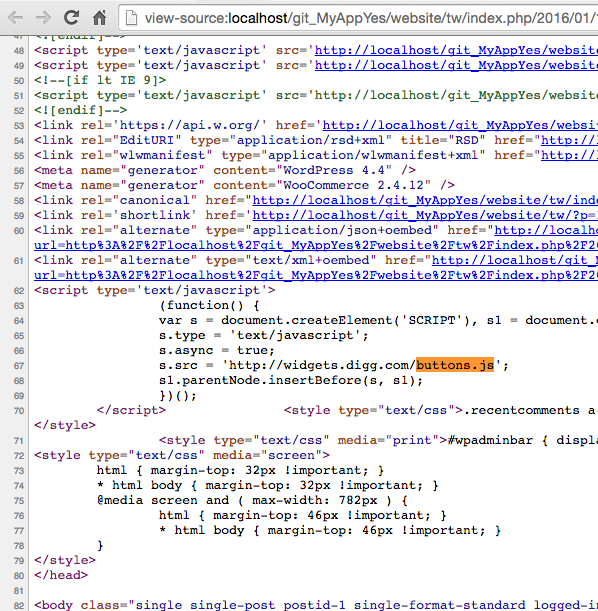Go forward using the browser forward arrow
Viewport: 598px width, 611px height.
point(43,18)
